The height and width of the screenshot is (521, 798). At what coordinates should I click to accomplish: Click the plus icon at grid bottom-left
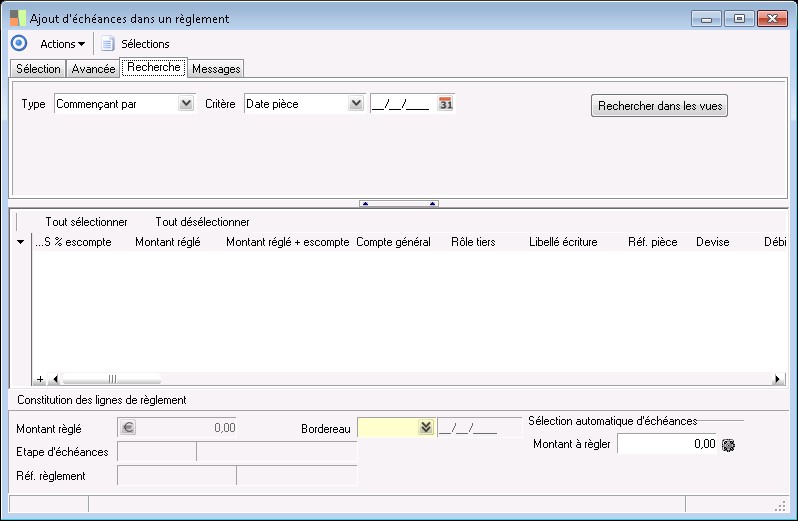pos(40,379)
